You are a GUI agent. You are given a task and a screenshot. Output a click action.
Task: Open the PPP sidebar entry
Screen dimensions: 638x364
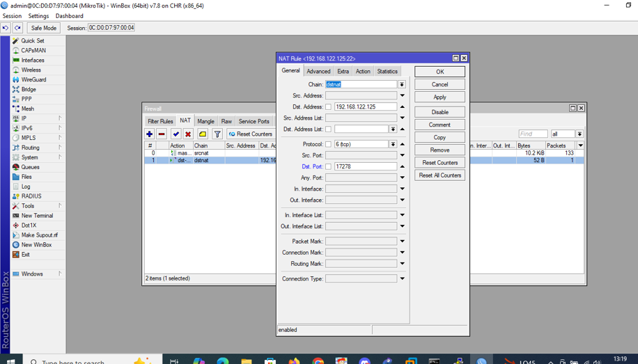tap(26, 99)
